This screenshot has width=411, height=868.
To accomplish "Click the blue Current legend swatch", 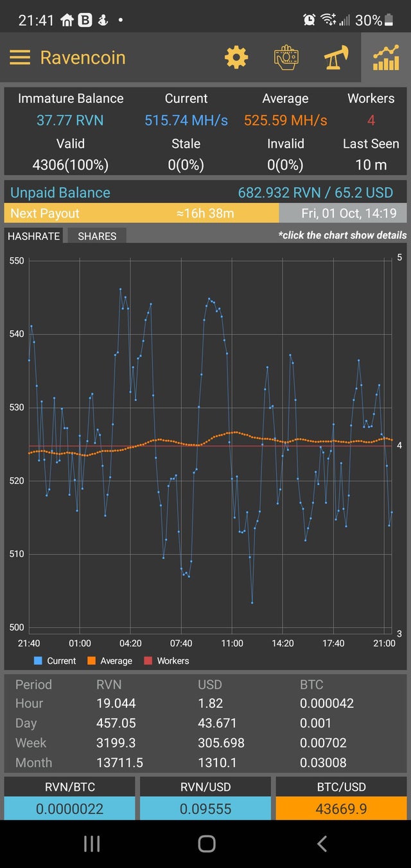I will [x=38, y=660].
